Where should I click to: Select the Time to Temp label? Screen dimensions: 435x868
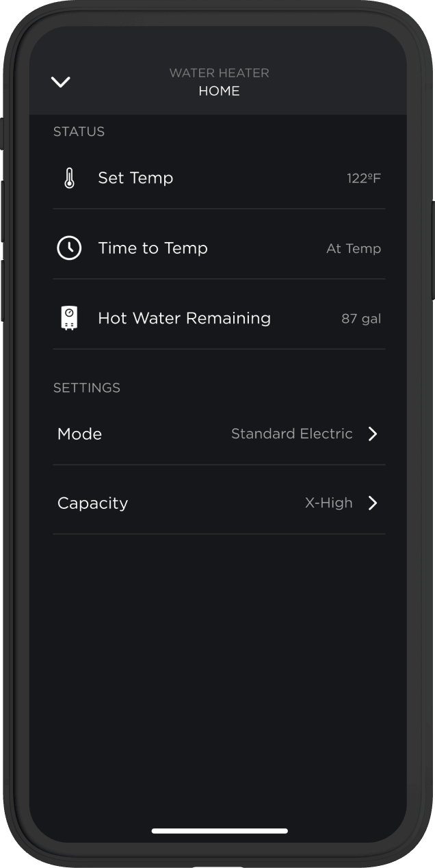(x=153, y=248)
